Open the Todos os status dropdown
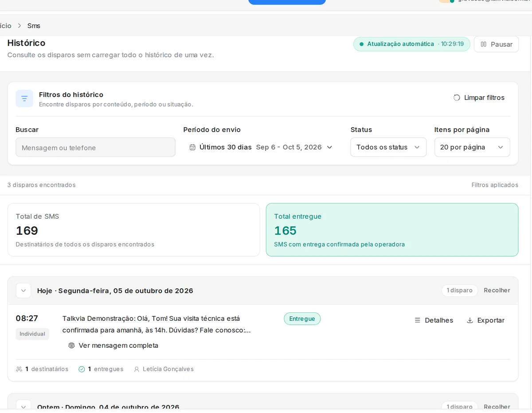Image resolution: width=532 pixels, height=413 pixels. click(x=388, y=147)
